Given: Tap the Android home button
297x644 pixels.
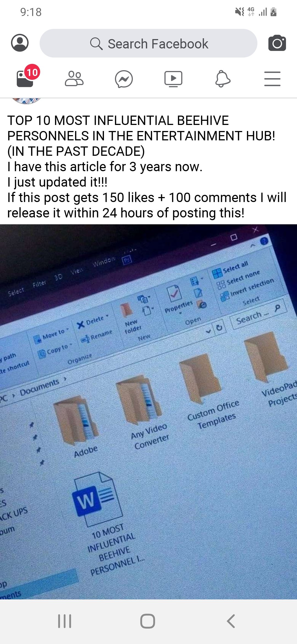Looking at the screenshot, I should (x=148, y=621).
